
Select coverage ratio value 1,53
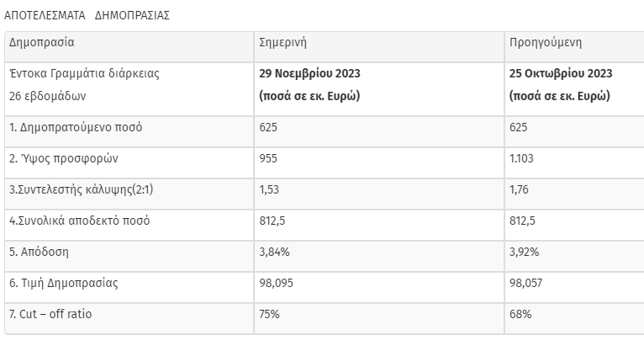pyautogui.click(x=269, y=190)
